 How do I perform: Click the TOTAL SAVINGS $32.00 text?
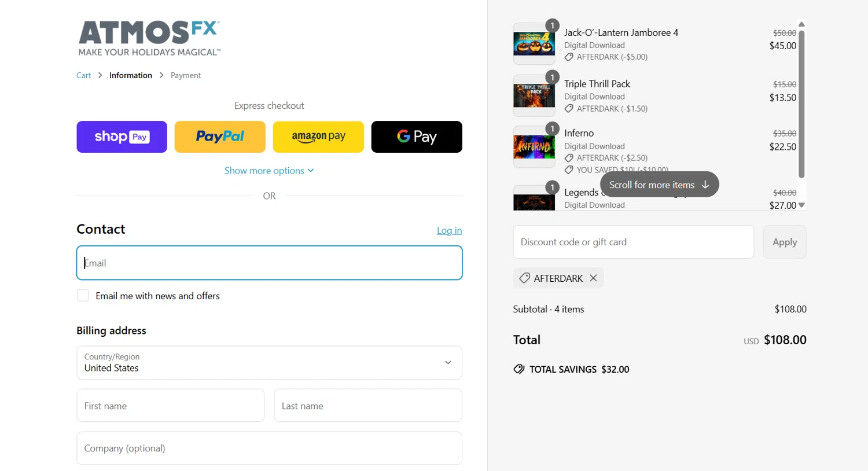point(579,369)
